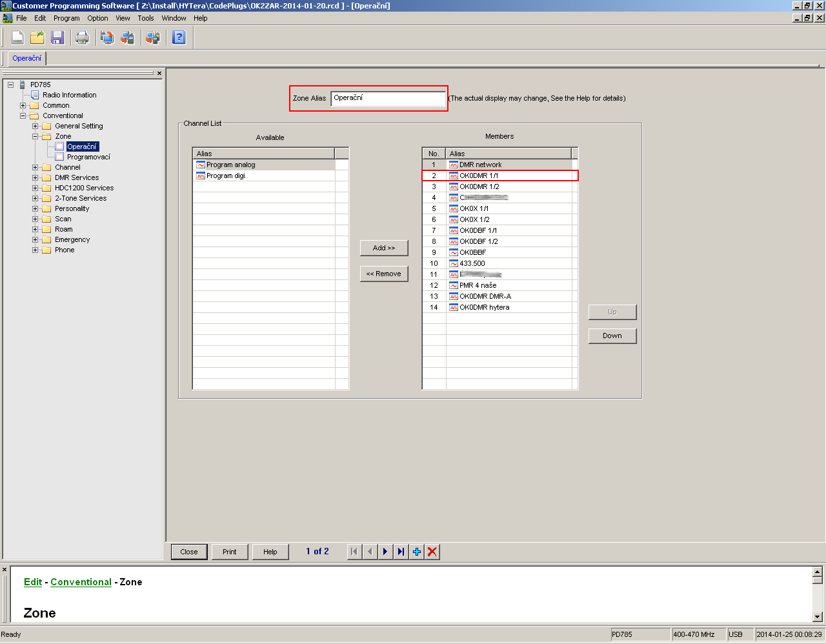
Task: Open the Window menu
Action: (x=174, y=18)
